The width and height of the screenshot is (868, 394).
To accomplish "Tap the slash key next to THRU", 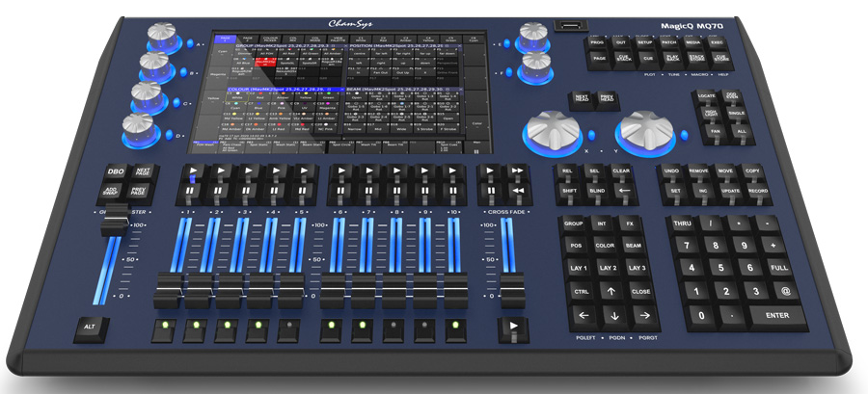I will click(712, 224).
